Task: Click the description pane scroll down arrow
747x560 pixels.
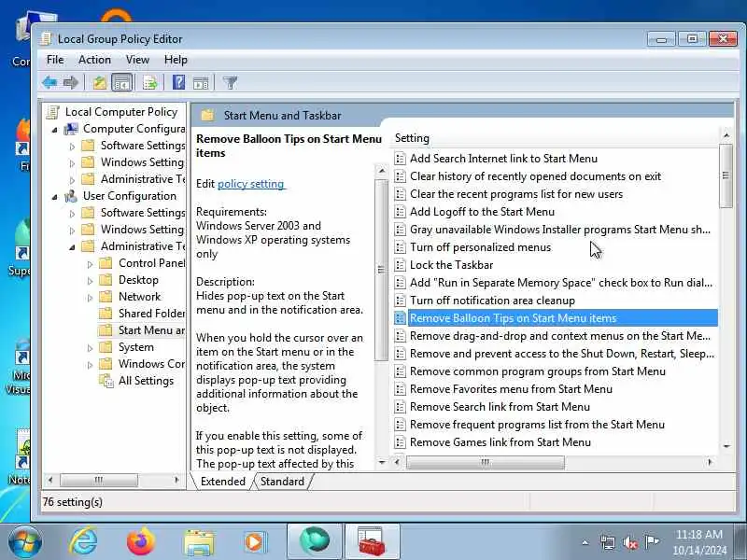Action: (381, 462)
